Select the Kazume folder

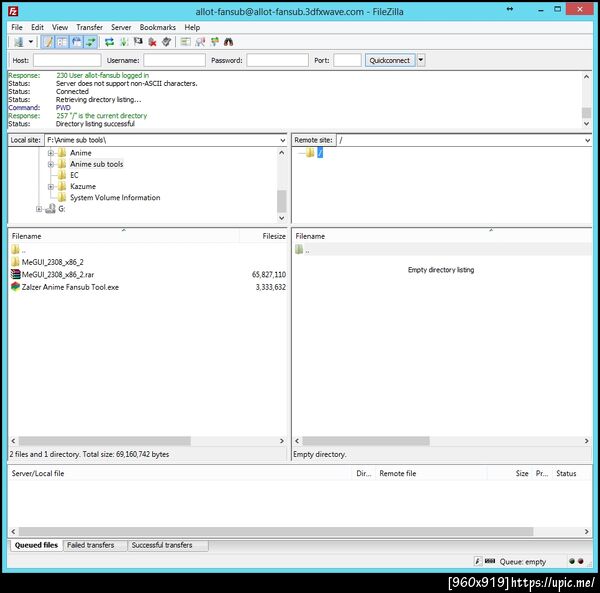[x=83, y=187]
